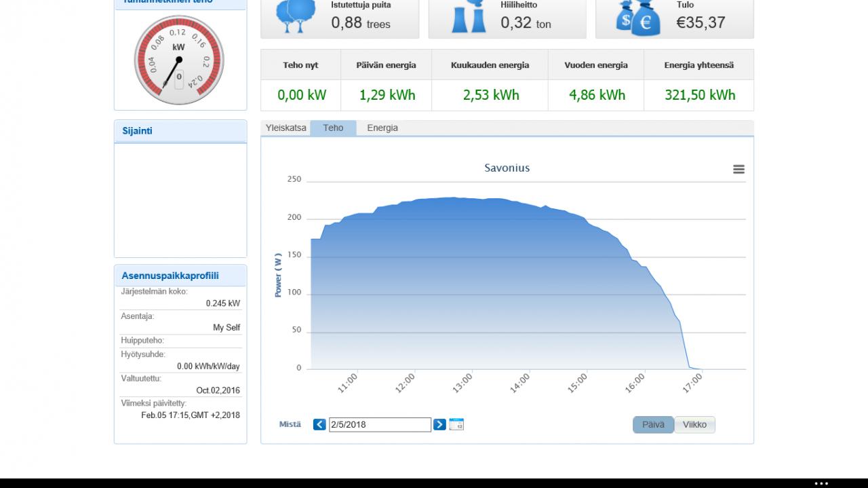Click the installer name My Self

click(226, 327)
